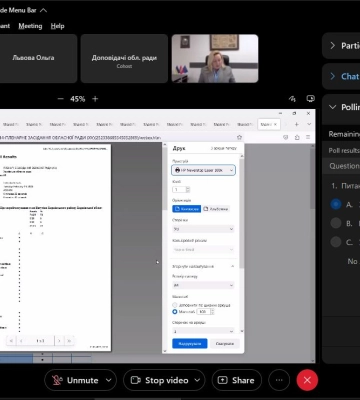Open the Meeting menu
The height and width of the screenshot is (400, 360).
click(30, 26)
